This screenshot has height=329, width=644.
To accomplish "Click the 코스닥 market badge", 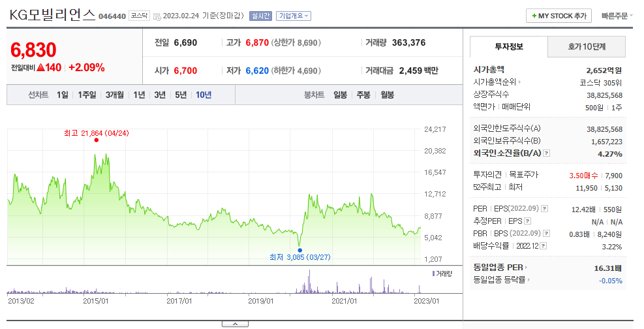I will [139, 16].
